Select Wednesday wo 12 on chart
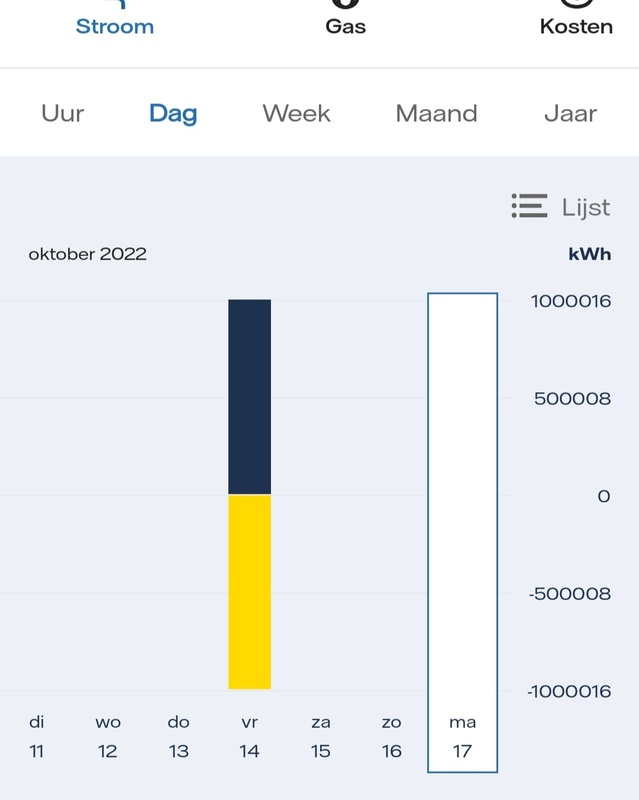Screen dimensions: 639x800 point(108,736)
